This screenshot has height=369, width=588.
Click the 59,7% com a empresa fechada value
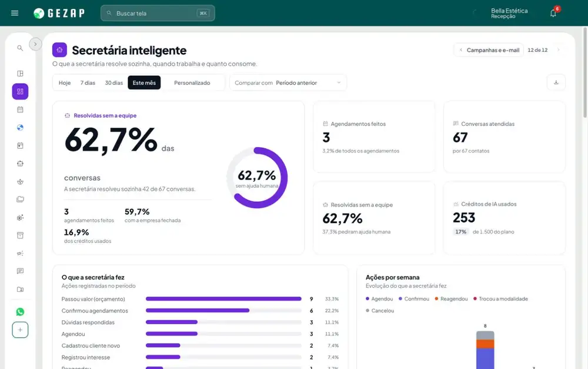137,212
